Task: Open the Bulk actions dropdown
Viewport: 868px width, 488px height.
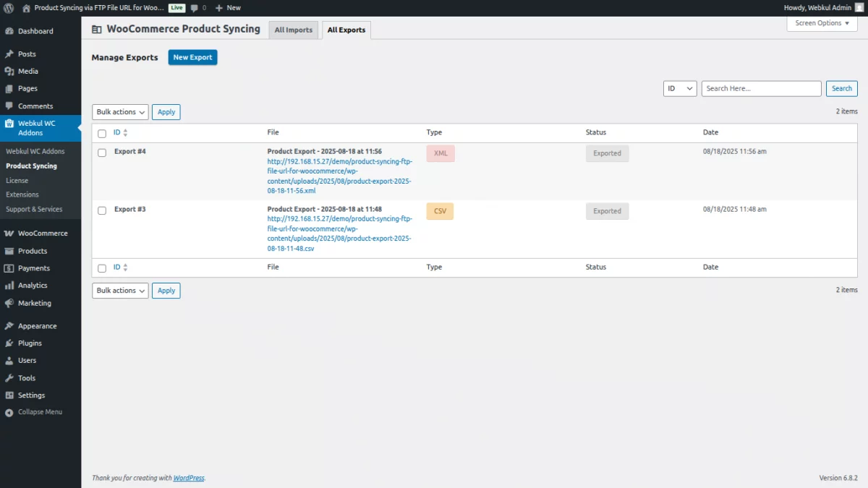Action: 119,112
